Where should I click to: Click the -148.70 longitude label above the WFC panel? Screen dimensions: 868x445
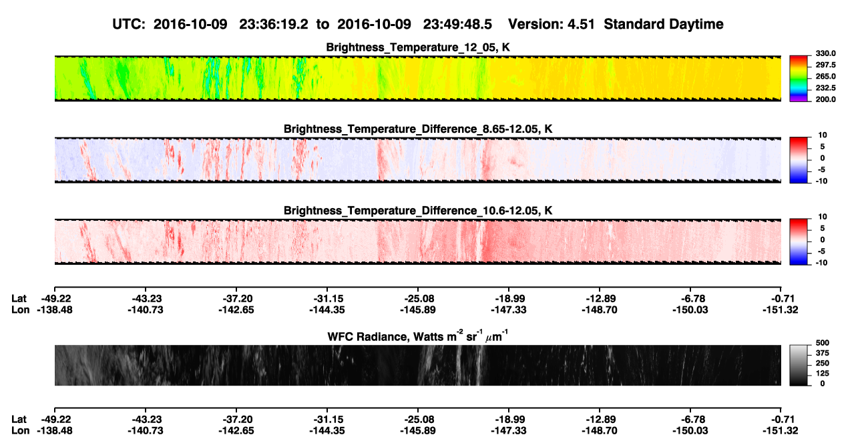tap(600, 310)
